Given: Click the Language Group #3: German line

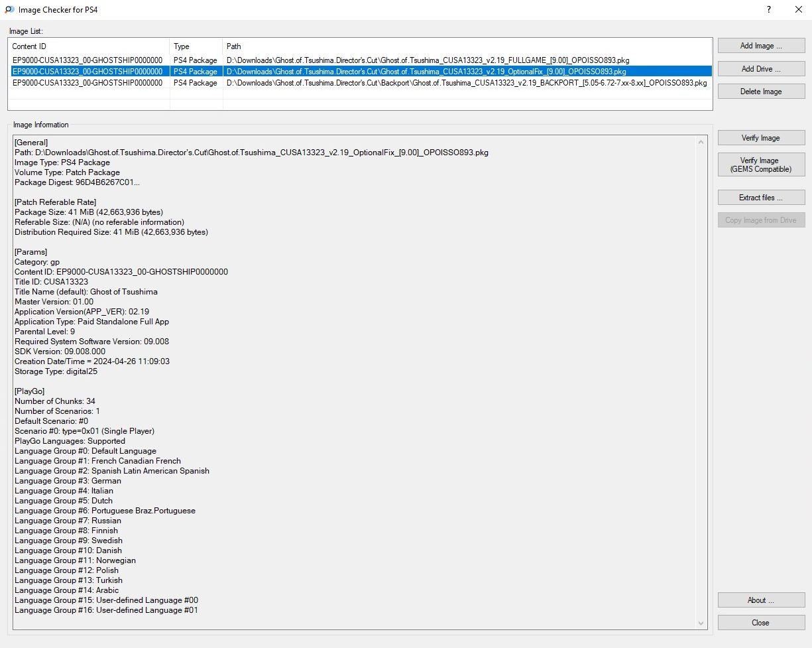Looking at the screenshot, I should [x=68, y=481].
